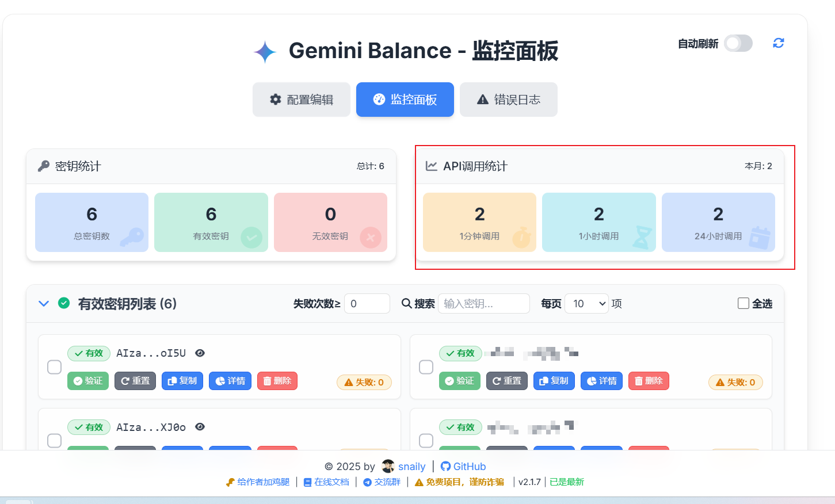Screen dimensions: 835x504
Task: Click the green checkmark icon in 有效密钥 card
Action: click(x=251, y=237)
